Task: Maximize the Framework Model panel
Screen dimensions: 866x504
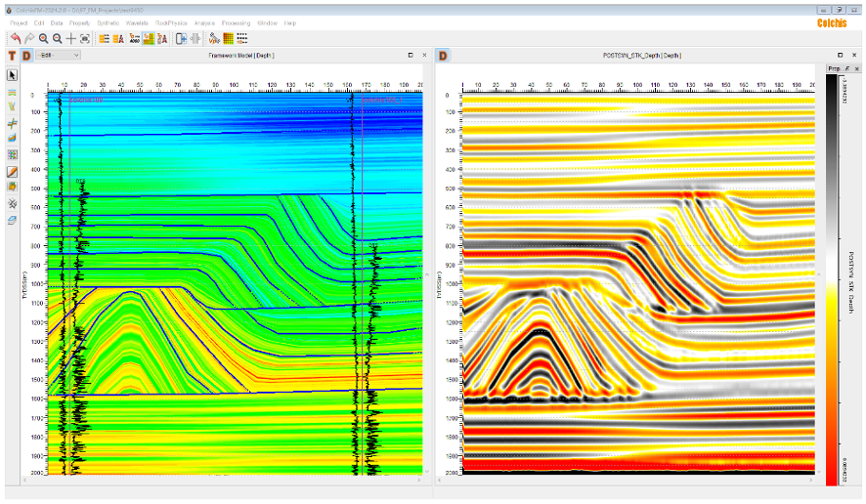Action: (411, 56)
